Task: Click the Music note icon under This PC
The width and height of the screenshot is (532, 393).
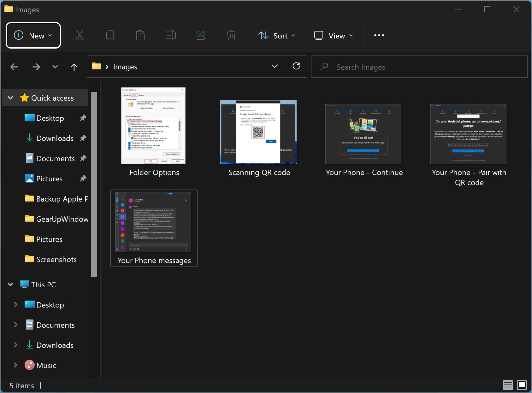Action: [x=30, y=365]
